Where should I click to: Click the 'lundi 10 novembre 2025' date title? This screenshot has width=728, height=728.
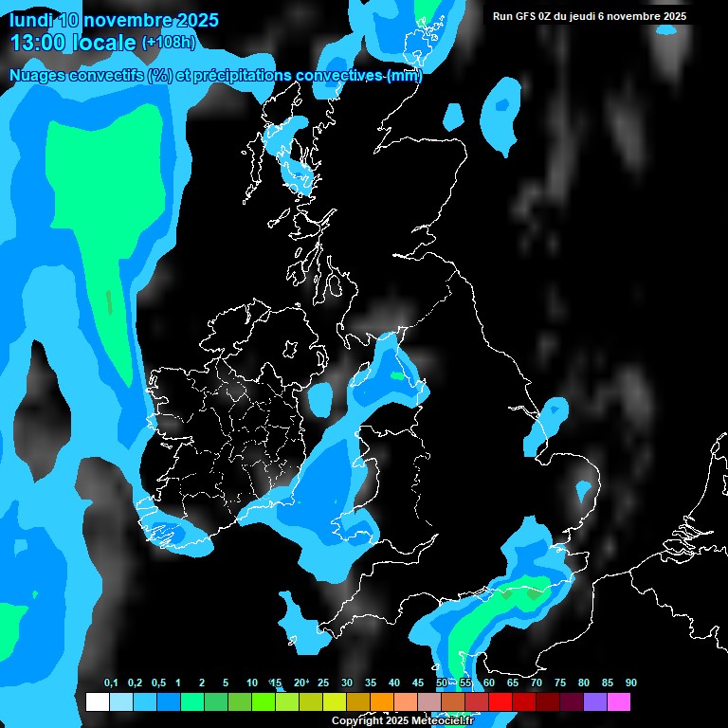coord(114,20)
